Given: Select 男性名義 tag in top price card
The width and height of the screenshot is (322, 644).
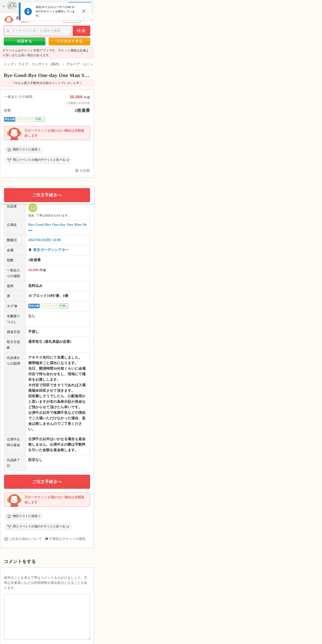Looking at the screenshot, I should pos(10,119).
